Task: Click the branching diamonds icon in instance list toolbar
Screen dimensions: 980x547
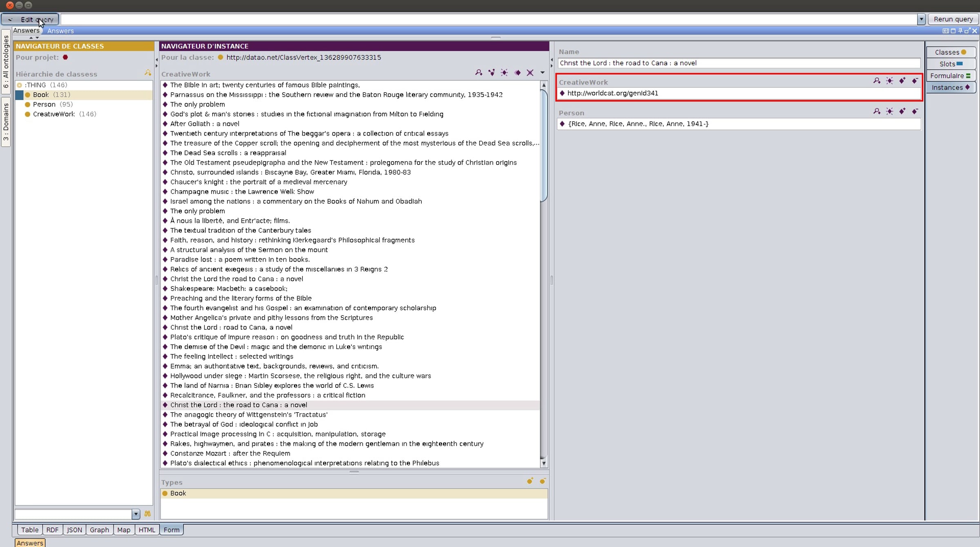Action: [x=492, y=73]
